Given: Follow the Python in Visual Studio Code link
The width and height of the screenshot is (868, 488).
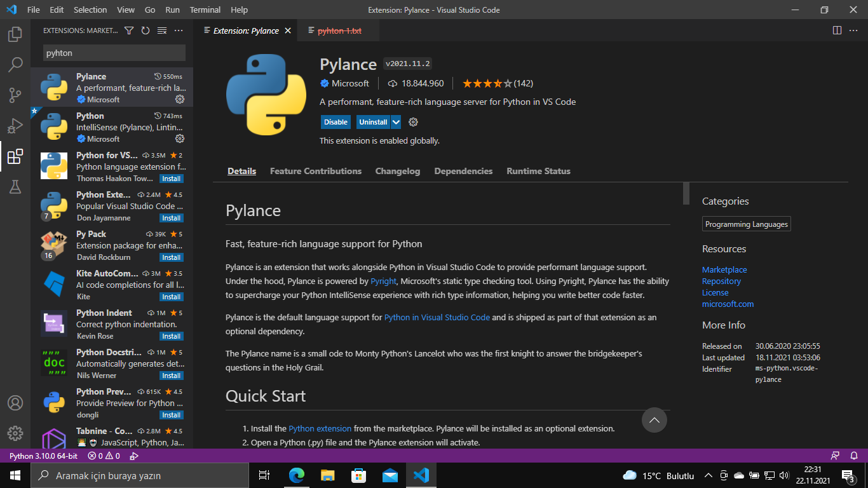Looking at the screenshot, I should [437, 317].
